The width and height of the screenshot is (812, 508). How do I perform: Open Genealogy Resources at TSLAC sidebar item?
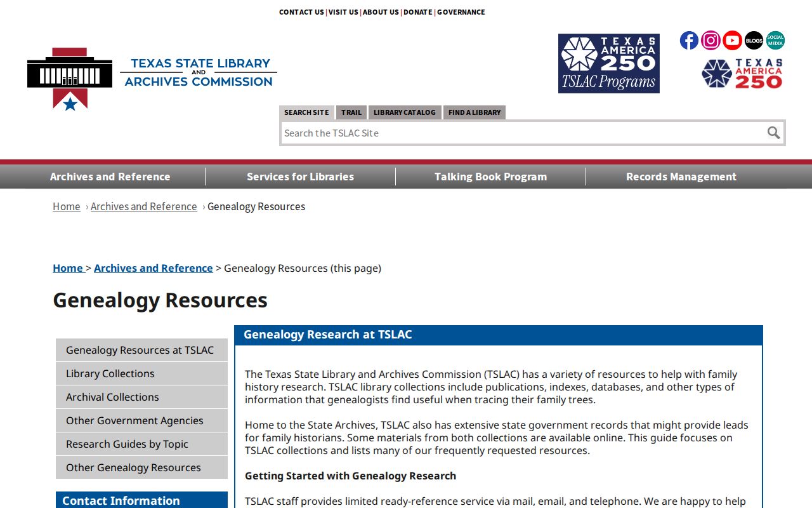(141, 350)
